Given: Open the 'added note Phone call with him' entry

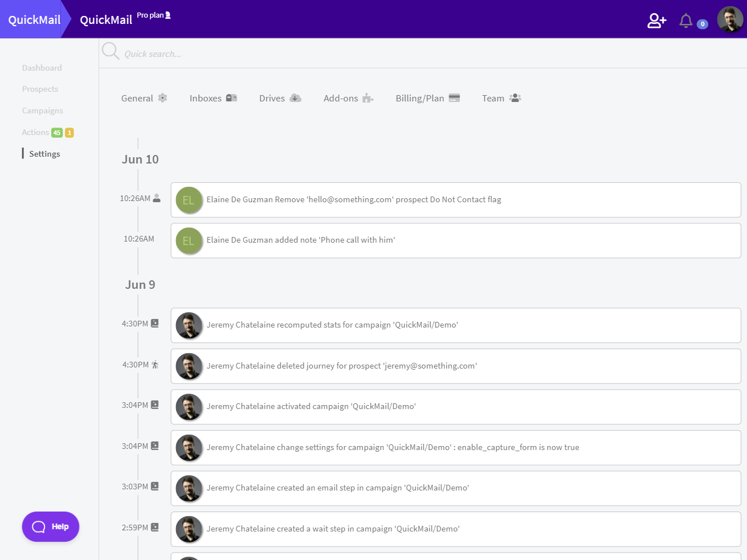Looking at the screenshot, I should (456, 240).
